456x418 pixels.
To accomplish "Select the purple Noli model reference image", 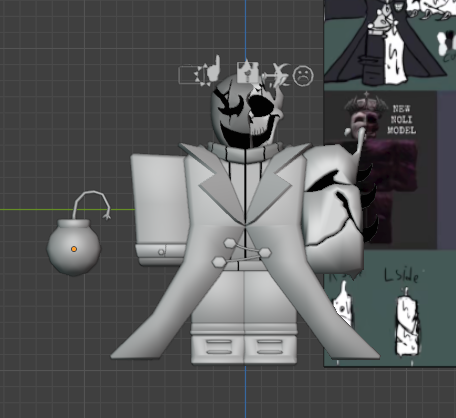I will [x=380, y=170].
